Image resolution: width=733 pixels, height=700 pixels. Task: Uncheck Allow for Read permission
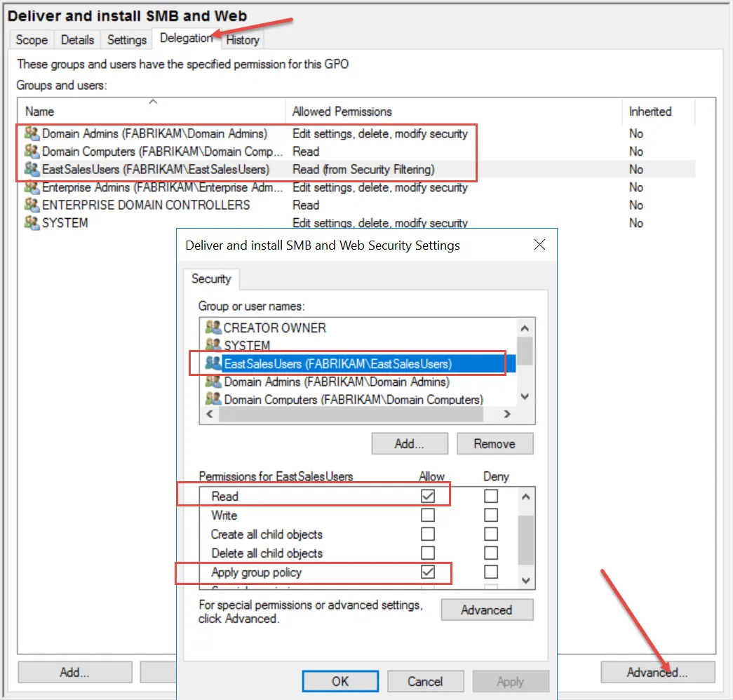[x=428, y=495]
